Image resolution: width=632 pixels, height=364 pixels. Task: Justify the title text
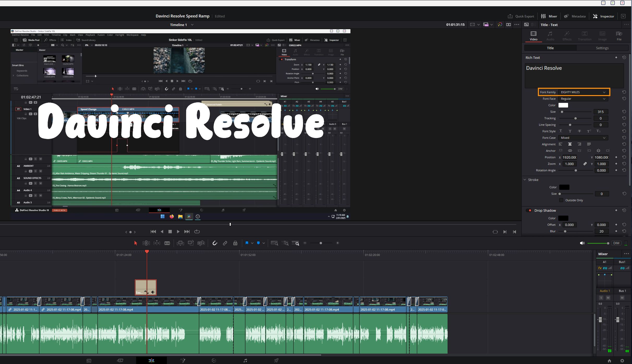coord(589,144)
